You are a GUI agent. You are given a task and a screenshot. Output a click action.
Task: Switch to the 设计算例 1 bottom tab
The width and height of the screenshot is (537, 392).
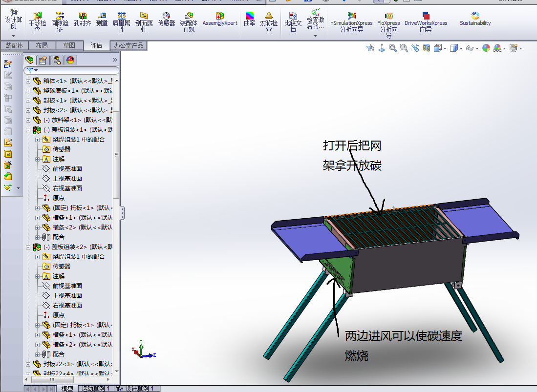click(136, 389)
